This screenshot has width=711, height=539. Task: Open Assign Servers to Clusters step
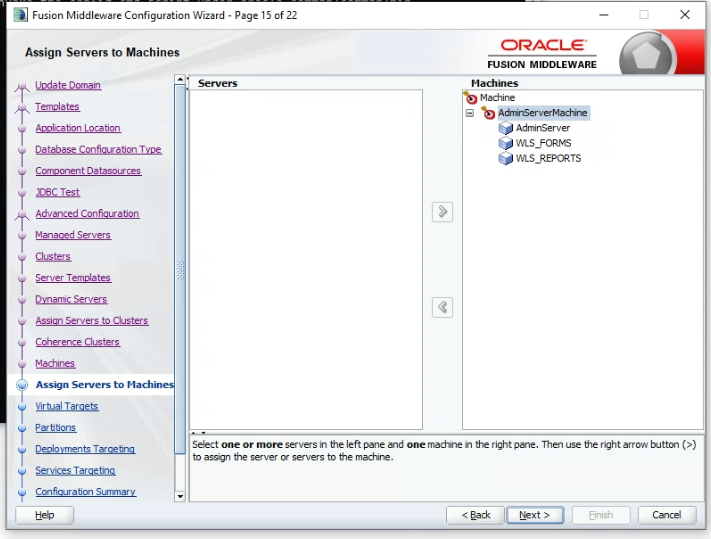pos(92,320)
